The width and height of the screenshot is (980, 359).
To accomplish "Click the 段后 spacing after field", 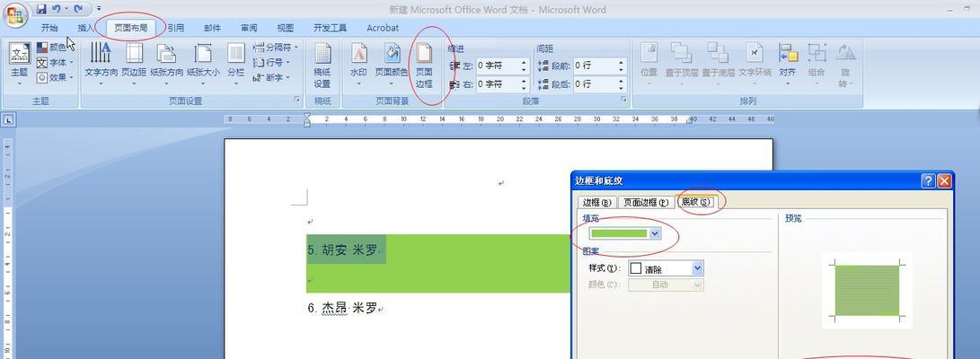I will coord(595,83).
